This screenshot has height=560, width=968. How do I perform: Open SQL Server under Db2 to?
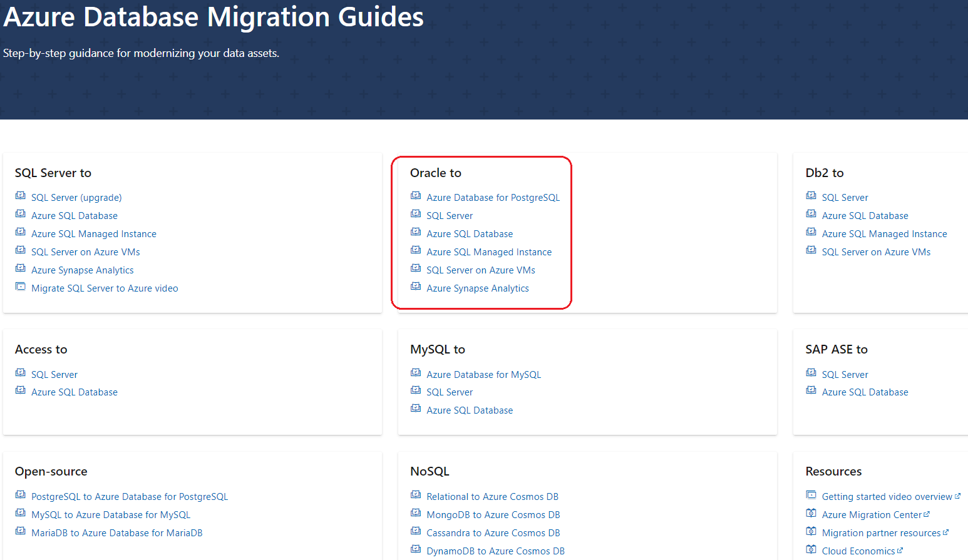click(845, 198)
